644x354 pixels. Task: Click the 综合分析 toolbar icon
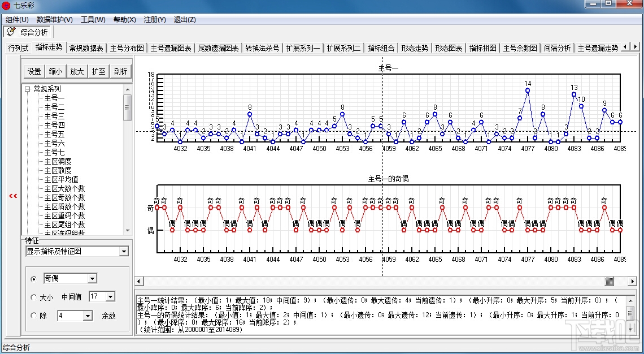11,32
